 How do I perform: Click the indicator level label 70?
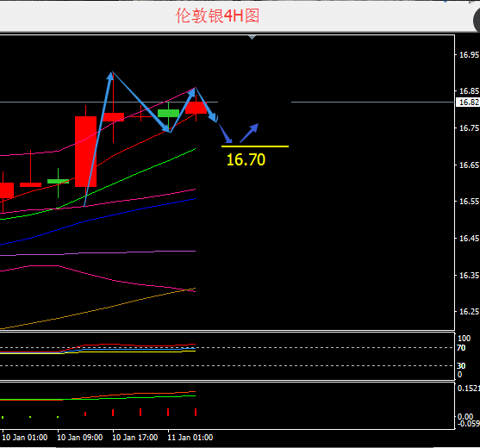pos(461,348)
